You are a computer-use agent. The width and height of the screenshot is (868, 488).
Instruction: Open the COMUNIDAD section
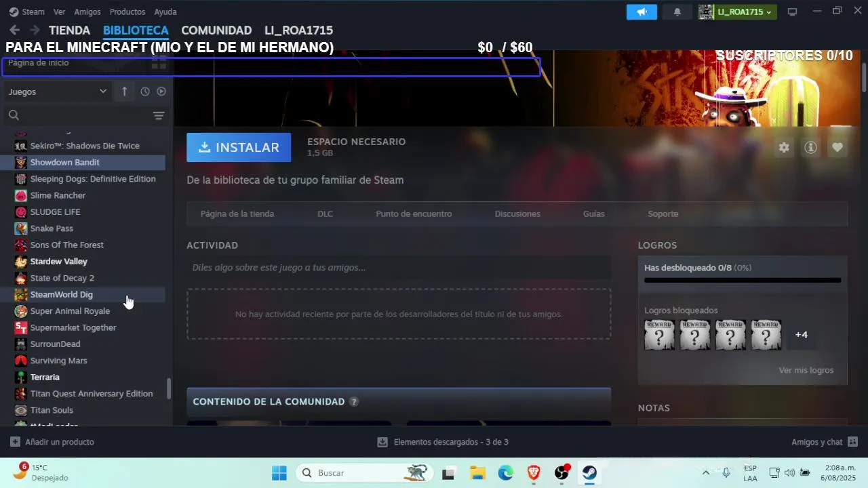tap(216, 30)
